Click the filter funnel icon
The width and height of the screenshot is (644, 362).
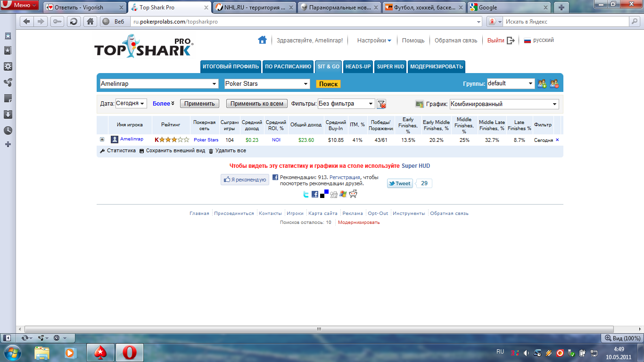381,104
